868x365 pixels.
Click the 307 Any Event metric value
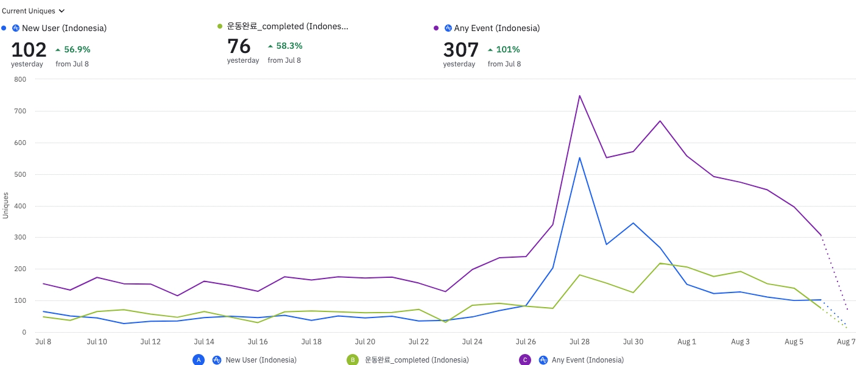(x=461, y=49)
